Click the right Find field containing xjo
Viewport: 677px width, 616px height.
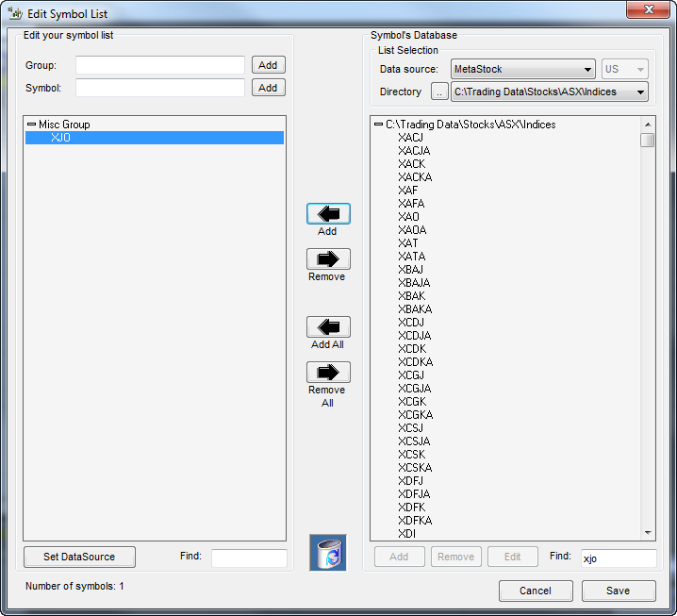point(618,558)
